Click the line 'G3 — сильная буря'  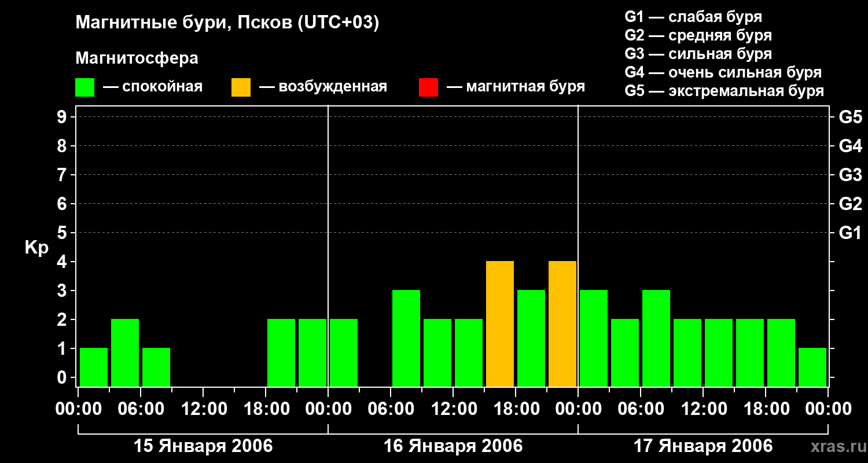tap(698, 54)
